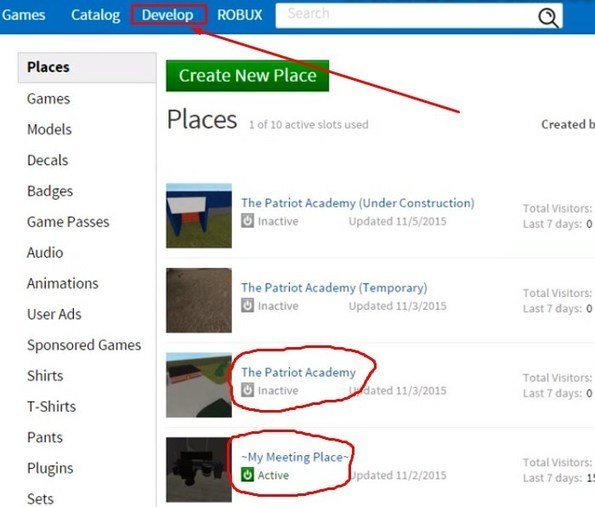Toggle power icon for Patriot Academy (Under Construction)
Viewport: 595px width, 507px height.
click(x=247, y=221)
